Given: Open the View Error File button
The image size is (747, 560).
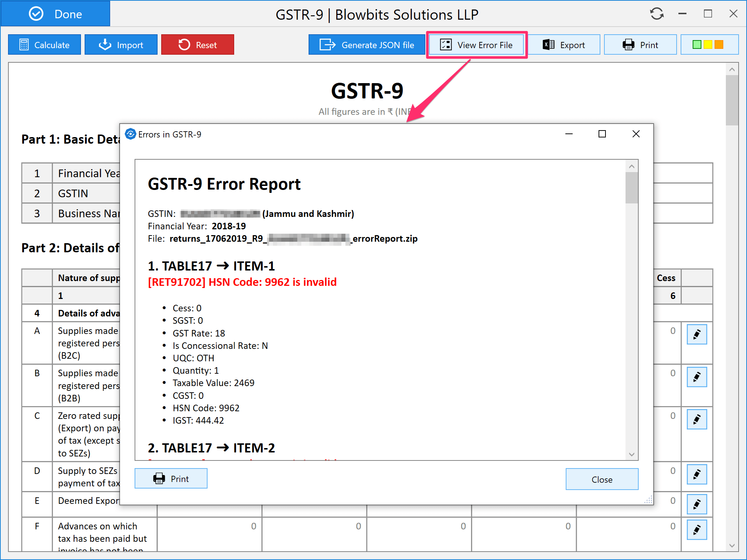Looking at the screenshot, I should [x=476, y=45].
